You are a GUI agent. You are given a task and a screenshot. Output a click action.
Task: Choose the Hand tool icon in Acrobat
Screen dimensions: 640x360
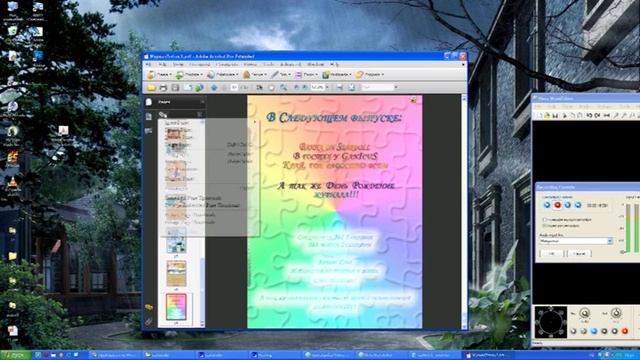(x=271, y=87)
